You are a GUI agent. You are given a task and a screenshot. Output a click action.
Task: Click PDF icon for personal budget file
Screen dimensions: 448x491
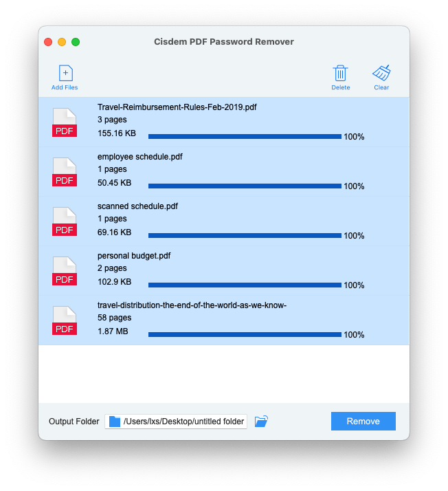click(x=65, y=271)
